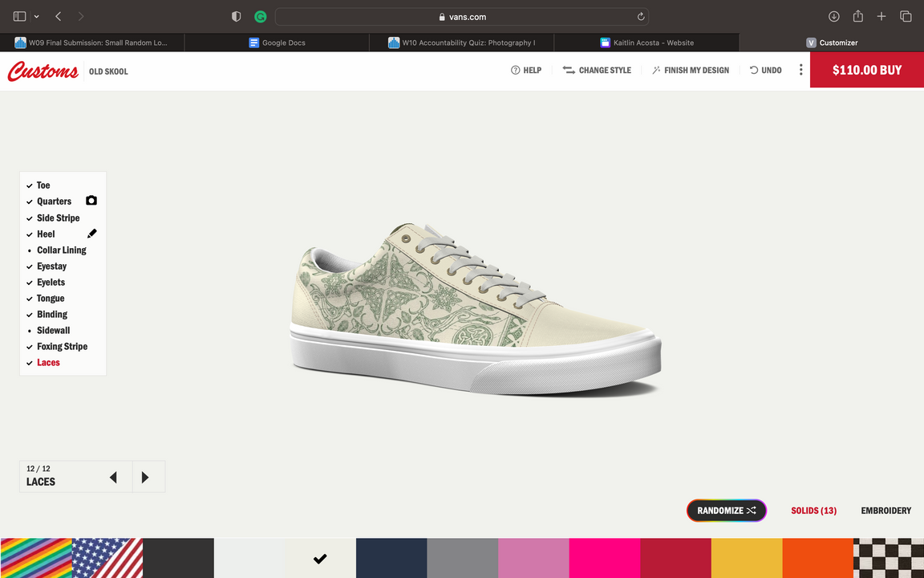The image size is (924, 578).
Task: Reload the page with the refresh icon
Action: coord(640,17)
